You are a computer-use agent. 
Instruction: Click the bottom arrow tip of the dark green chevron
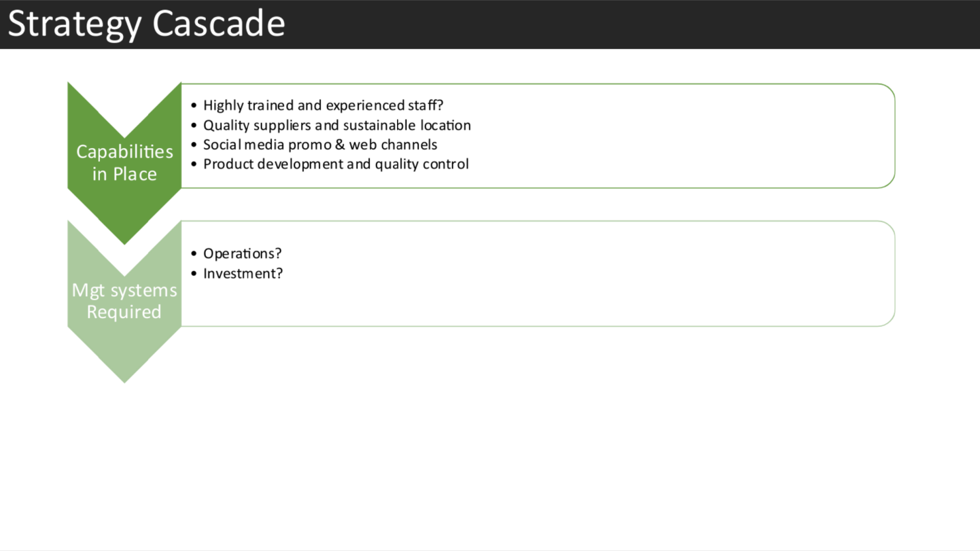(x=124, y=238)
